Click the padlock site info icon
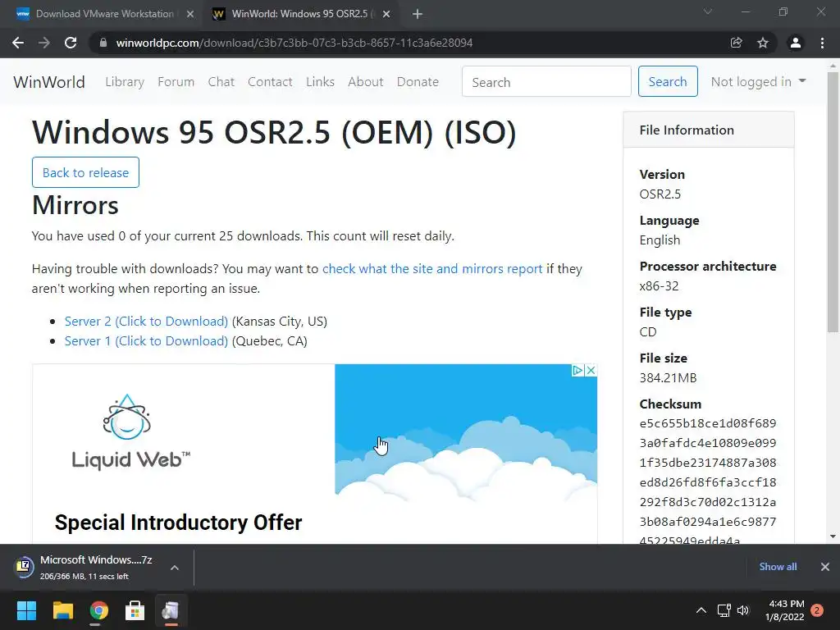 click(x=103, y=43)
